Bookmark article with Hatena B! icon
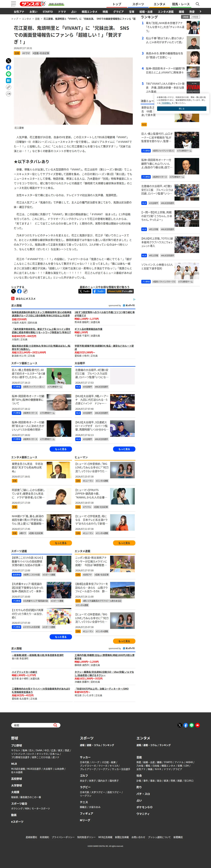This screenshot has width=211, height=868. point(8,81)
